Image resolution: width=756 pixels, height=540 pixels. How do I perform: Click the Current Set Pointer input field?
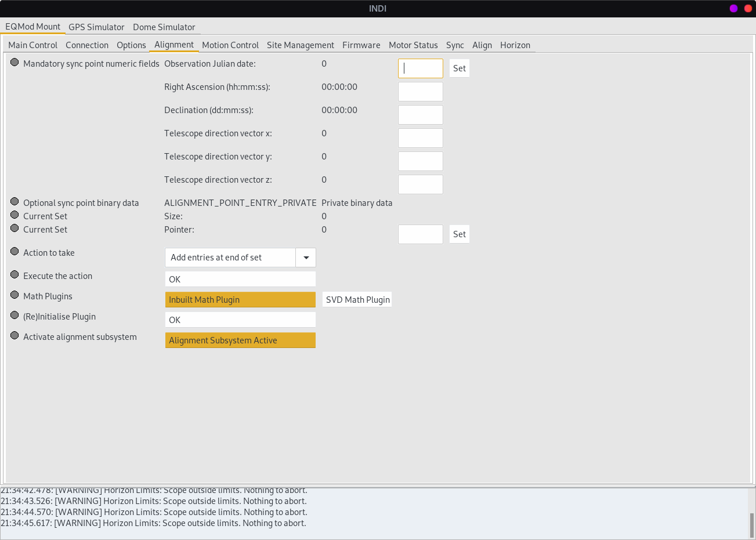pyautogui.click(x=421, y=234)
